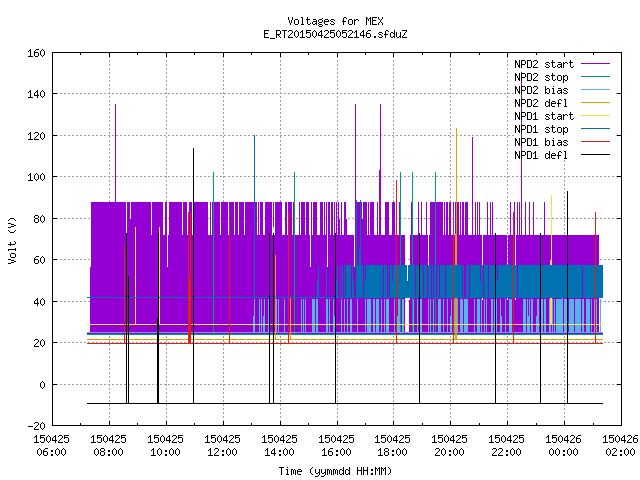
Task: Click the x-axis tick '150425 06:00'
Action: tap(51, 446)
